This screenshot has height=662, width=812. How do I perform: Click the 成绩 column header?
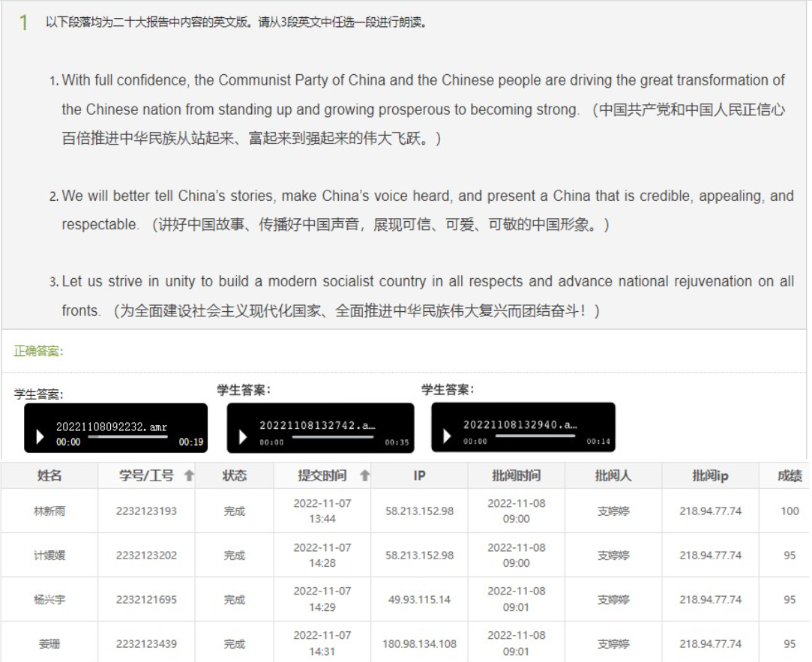pos(790,475)
